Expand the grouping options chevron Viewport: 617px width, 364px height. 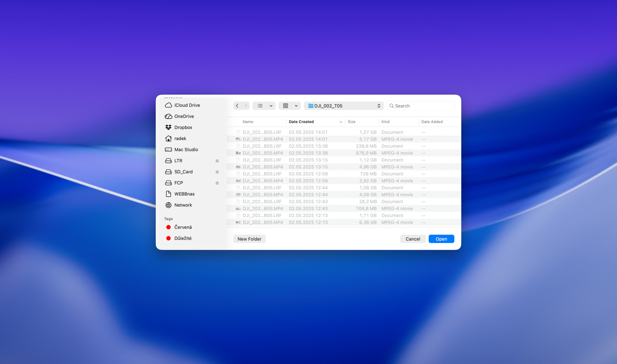coord(296,106)
